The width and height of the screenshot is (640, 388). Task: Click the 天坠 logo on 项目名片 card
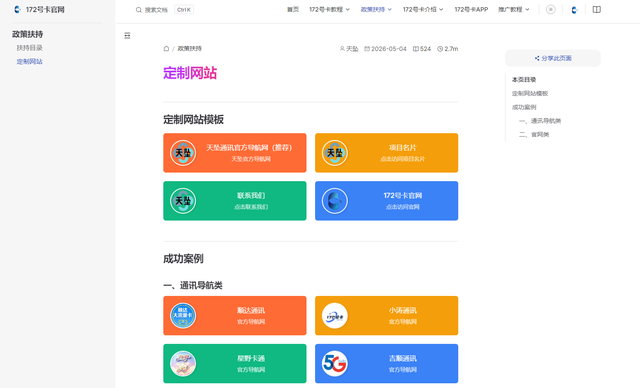click(335, 153)
